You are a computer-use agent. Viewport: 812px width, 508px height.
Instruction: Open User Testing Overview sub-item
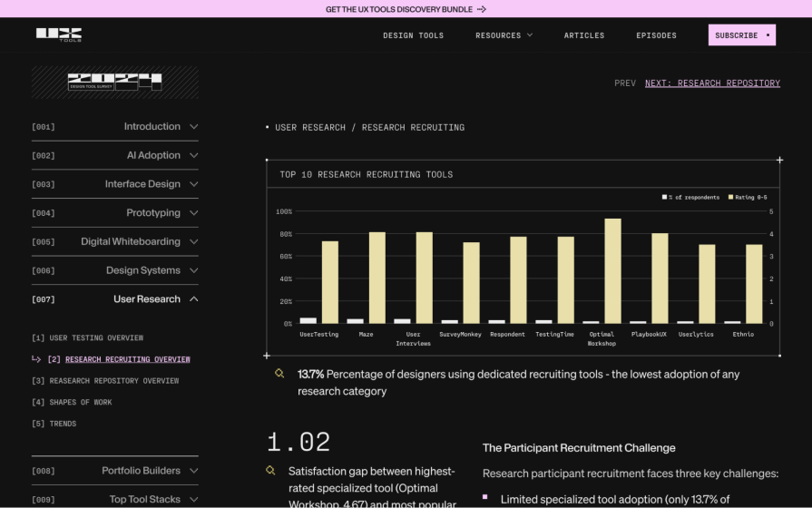click(88, 338)
